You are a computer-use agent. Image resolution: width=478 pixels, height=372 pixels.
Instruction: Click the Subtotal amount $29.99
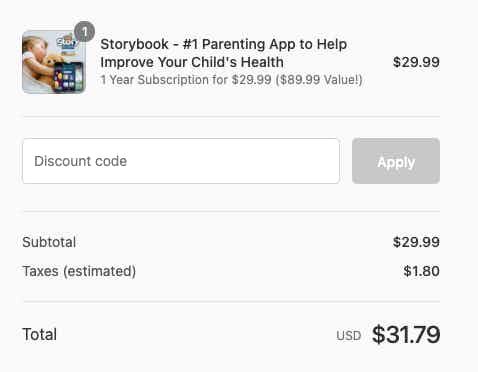416,242
